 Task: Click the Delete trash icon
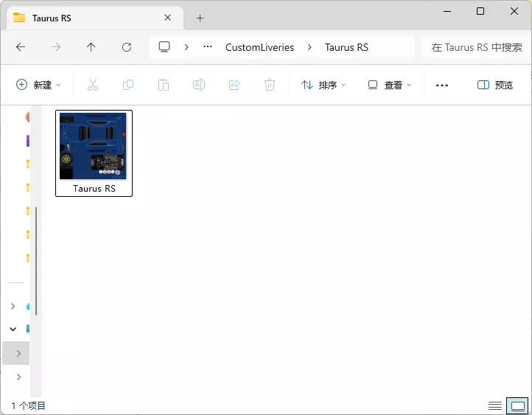[x=270, y=85]
